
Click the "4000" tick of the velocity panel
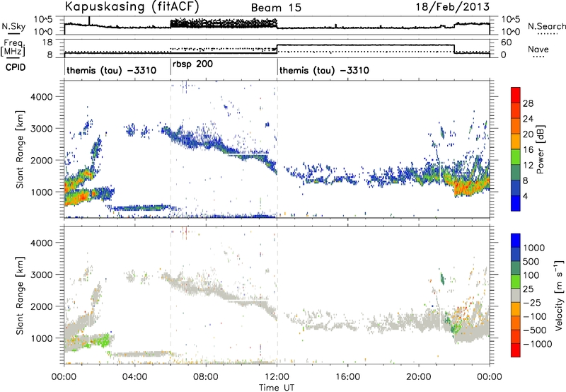41,243
